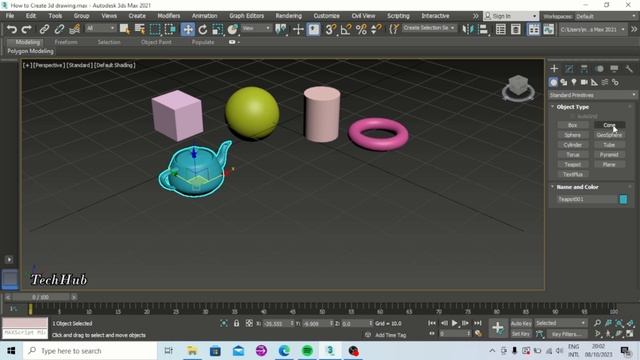Click the Bind to Space Warp icon
This screenshot has height=360, width=640.
(74, 29)
